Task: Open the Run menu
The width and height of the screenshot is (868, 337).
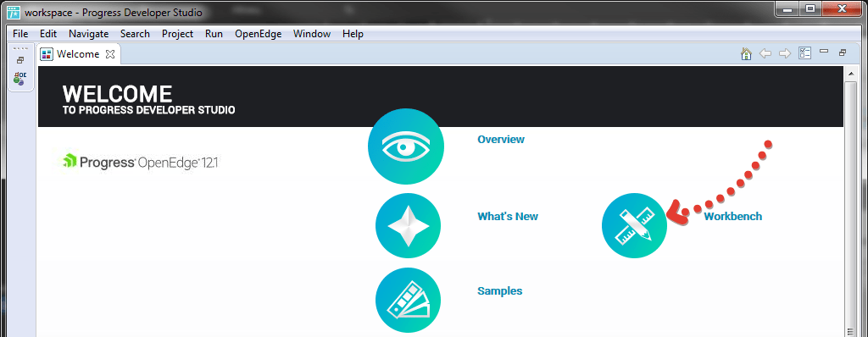Action: coord(214,34)
